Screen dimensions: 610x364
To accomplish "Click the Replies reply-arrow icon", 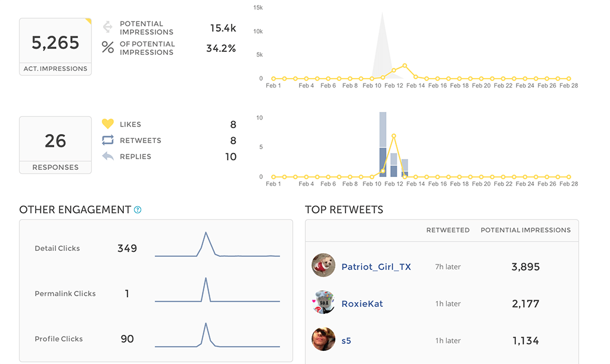I will [107, 156].
